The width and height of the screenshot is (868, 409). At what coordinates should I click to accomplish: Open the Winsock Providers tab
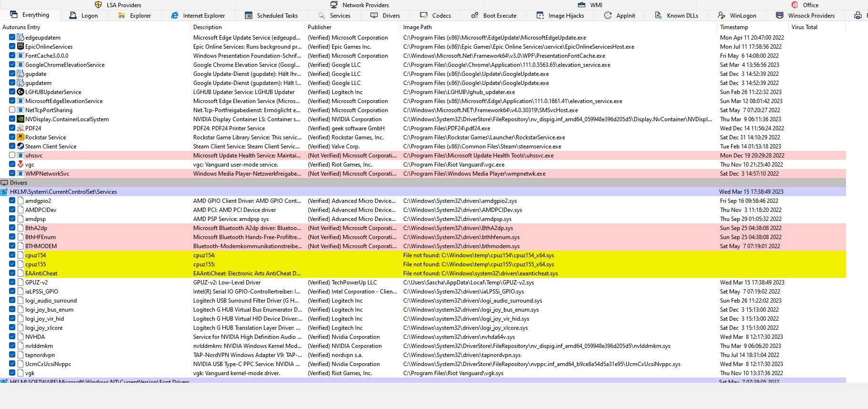(805, 15)
